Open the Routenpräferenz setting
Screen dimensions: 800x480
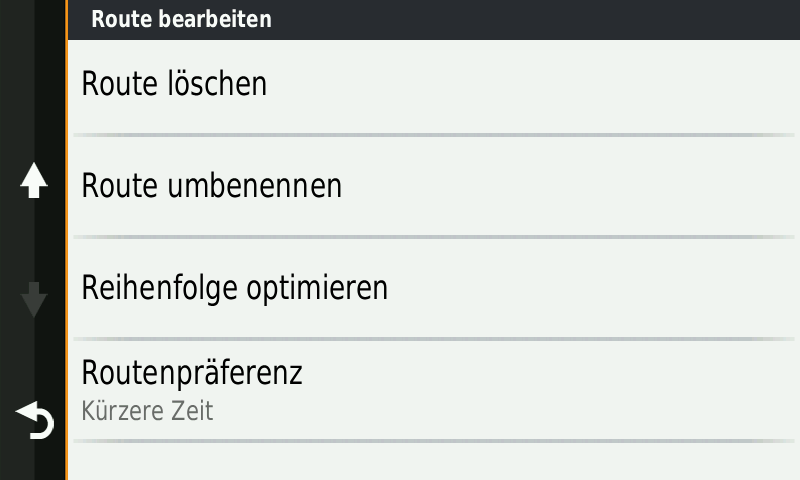point(192,374)
